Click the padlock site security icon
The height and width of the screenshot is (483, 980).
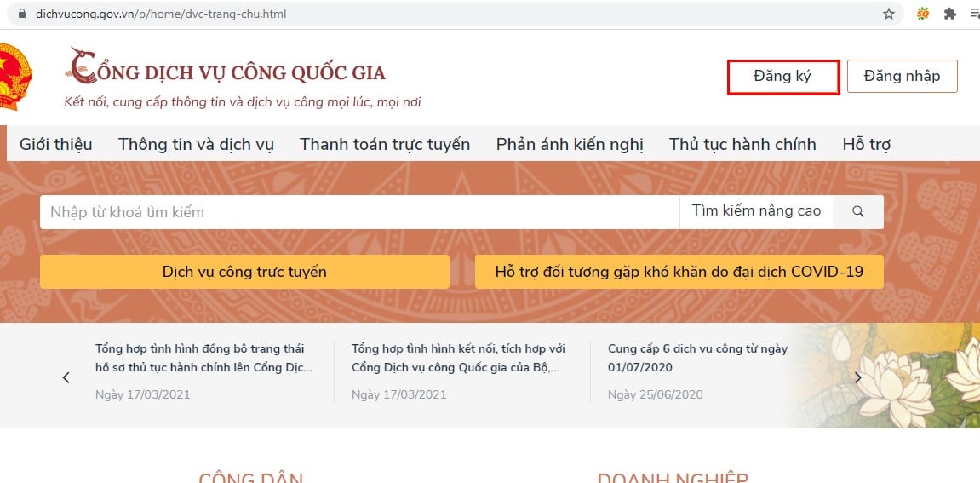(22, 14)
